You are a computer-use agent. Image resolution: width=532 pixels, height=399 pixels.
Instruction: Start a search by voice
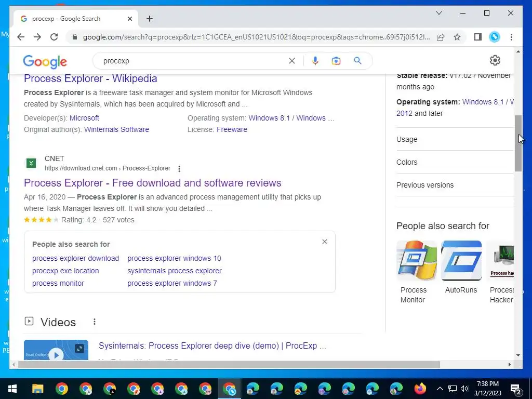[315, 61]
